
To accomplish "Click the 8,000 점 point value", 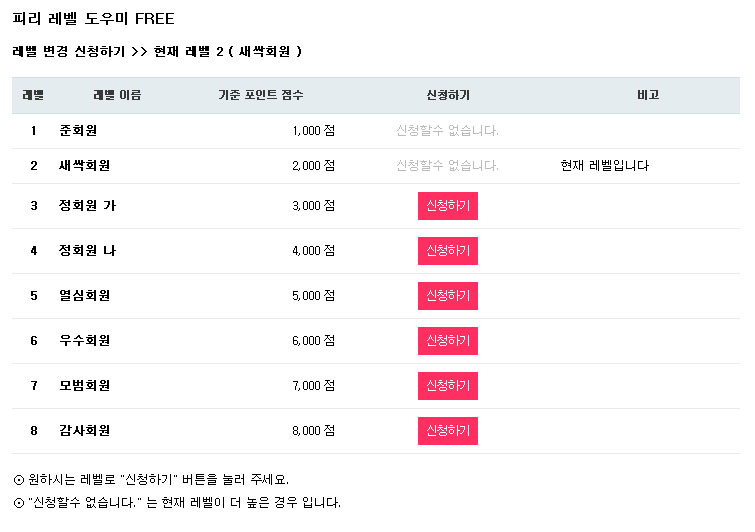I will click(x=313, y=431).
